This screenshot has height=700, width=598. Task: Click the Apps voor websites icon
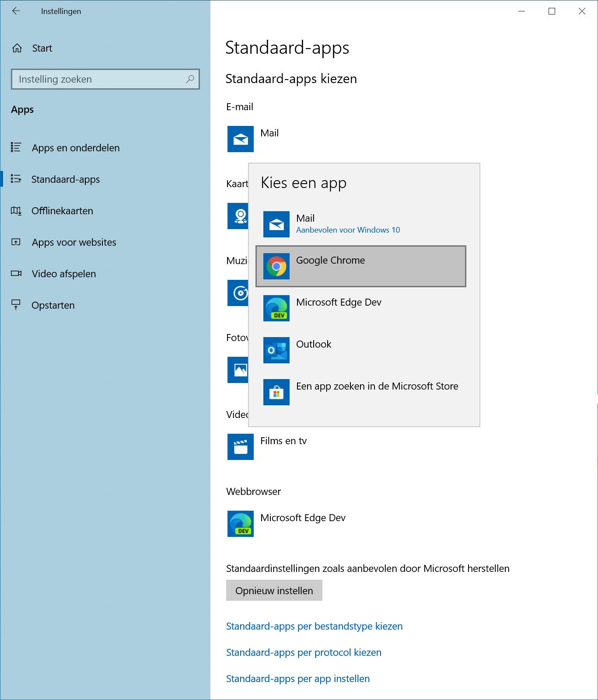click(16, 242)
